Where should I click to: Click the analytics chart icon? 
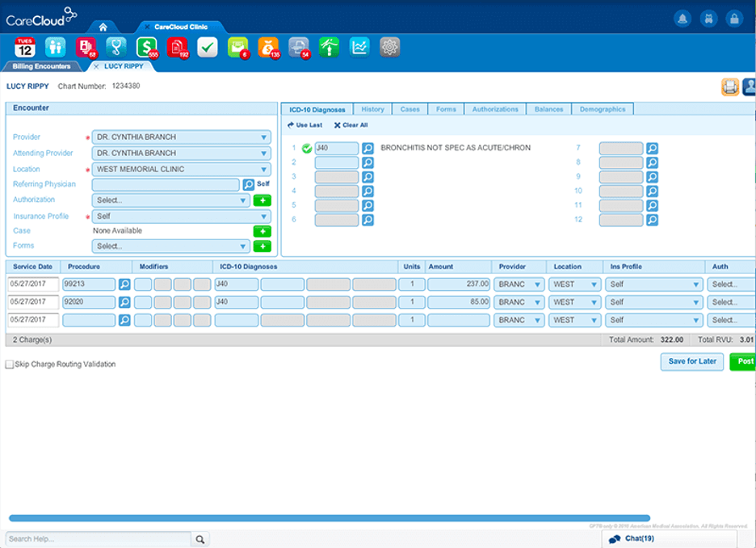pyautogui.click(x=359, y=48)
